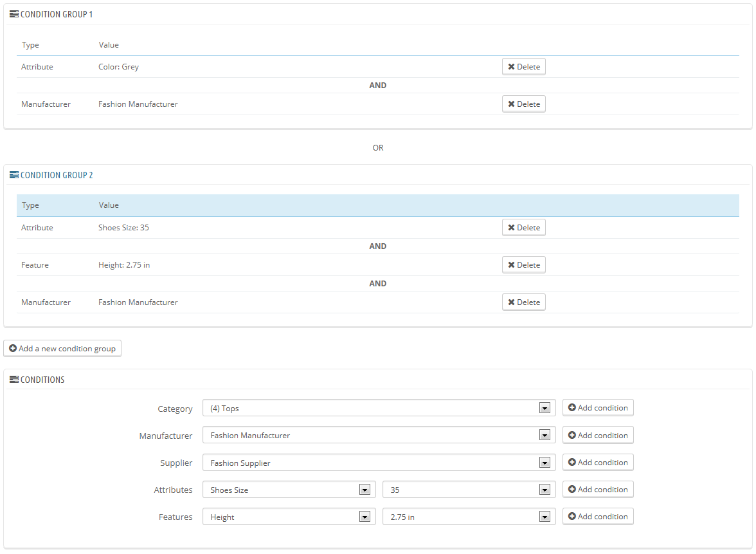Click the X icon deleting Shoes Size: 35 condition
The image size is (756, 554).
click(x=512, y=227)
